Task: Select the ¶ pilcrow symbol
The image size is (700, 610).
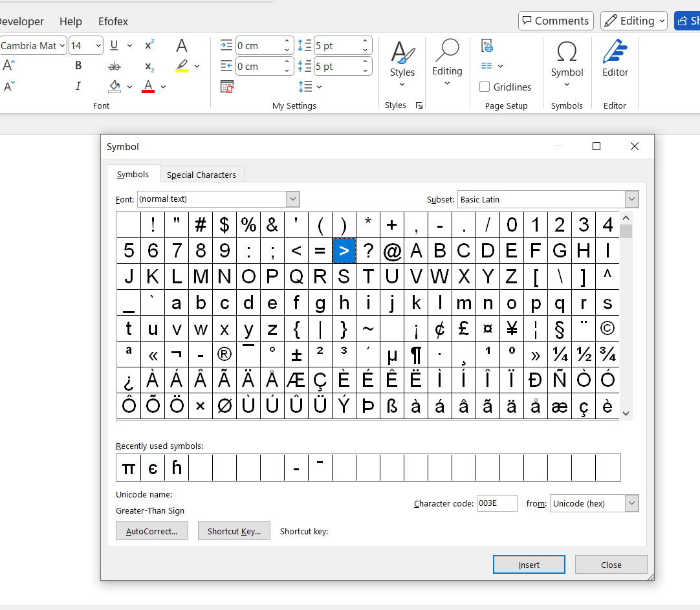Action: tap(416, 354)
